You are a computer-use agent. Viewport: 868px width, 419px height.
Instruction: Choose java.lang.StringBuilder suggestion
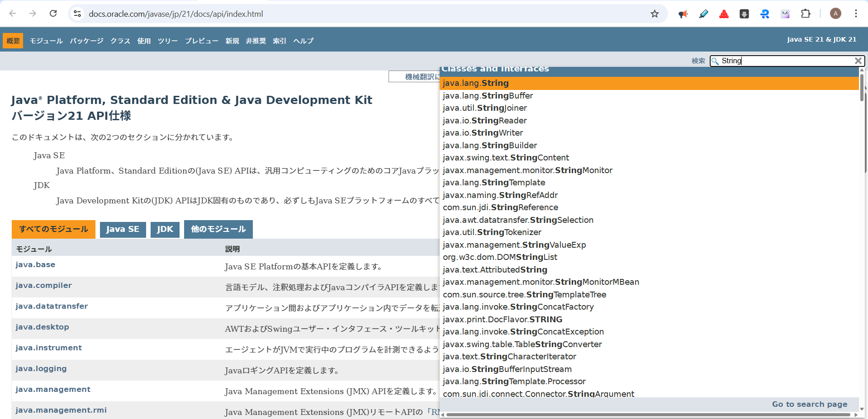pos(490,146)
